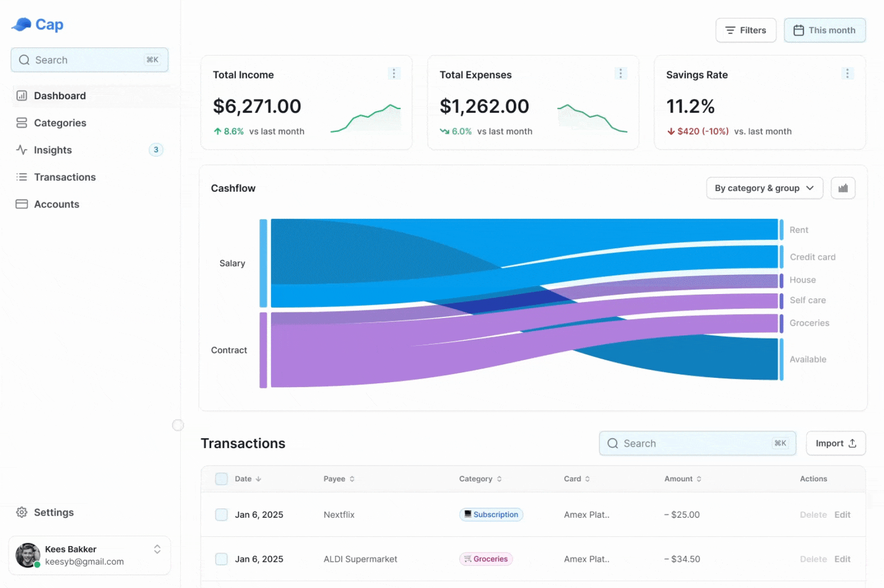
Task: Select all transactions header checkbox
Action: point(222,479)
